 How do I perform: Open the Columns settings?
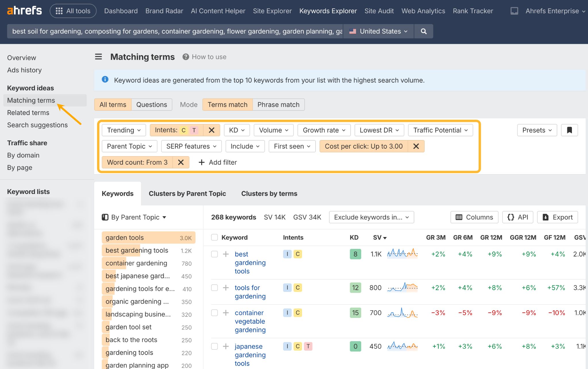[x=474, y=217]
